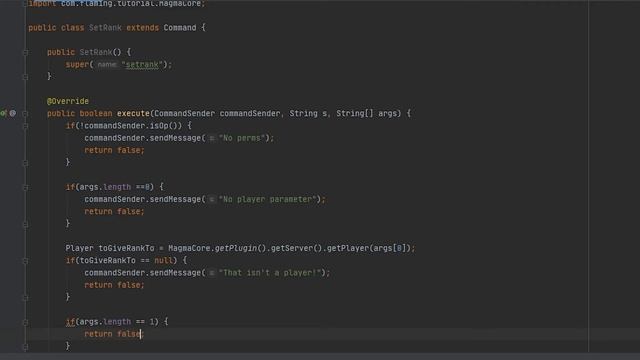Click the underlined if keyword before args.length == 1

[70, 322]
